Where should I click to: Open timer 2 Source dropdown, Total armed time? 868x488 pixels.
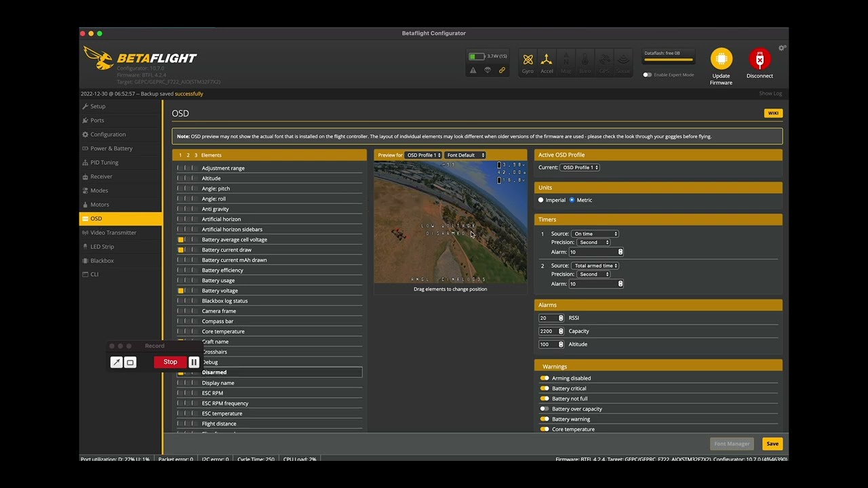pos(595,266)
